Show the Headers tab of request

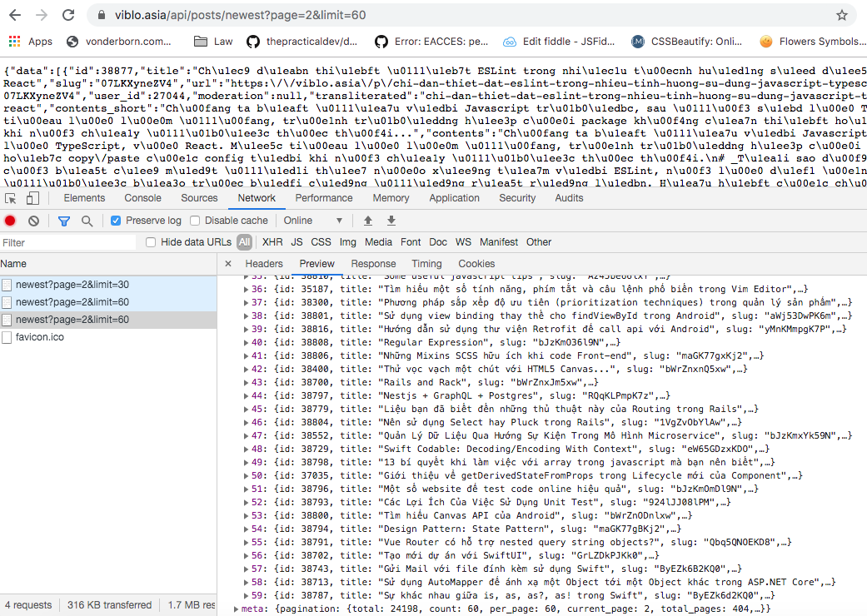264,264
